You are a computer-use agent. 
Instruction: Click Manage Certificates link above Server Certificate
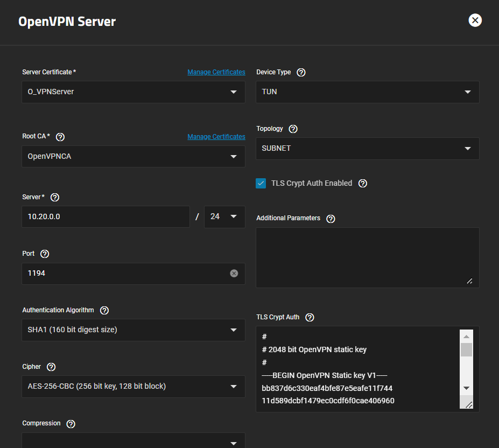tap(216, 72)
